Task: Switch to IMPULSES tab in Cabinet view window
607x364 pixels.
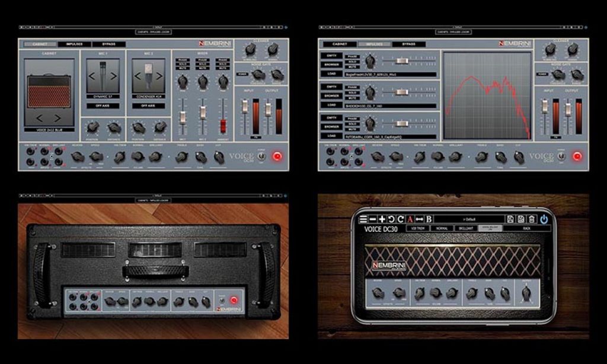Action: (74, 44)
